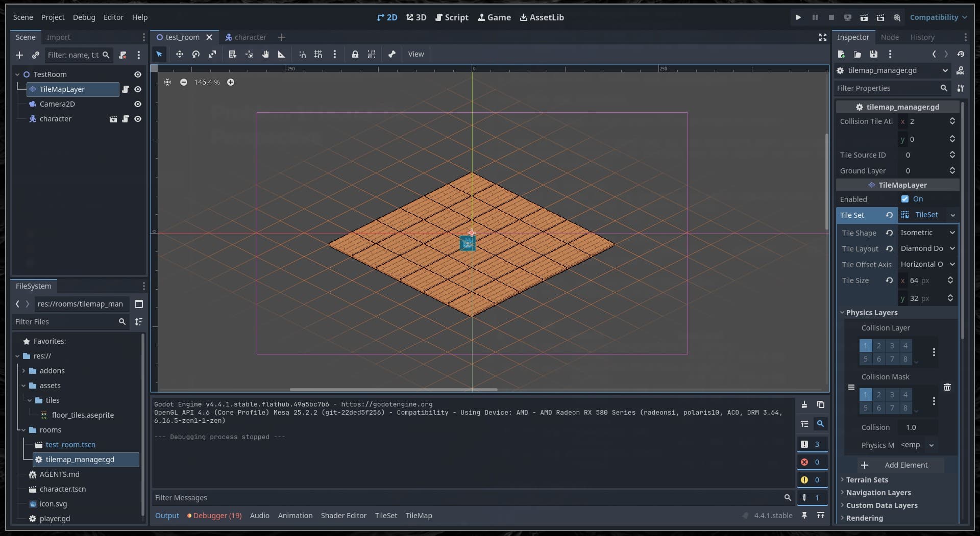Click the Ruler Mode tool

(x=281, y=54)
